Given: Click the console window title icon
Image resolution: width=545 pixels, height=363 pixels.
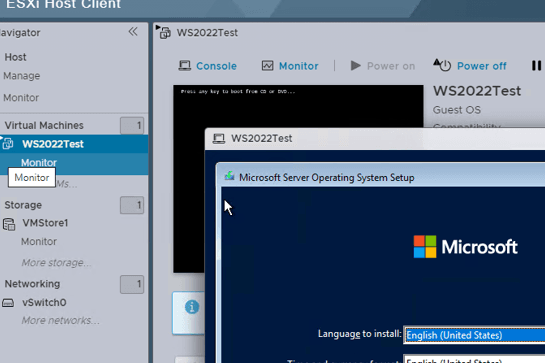Looking at the screenshot, I should point(219,139).
